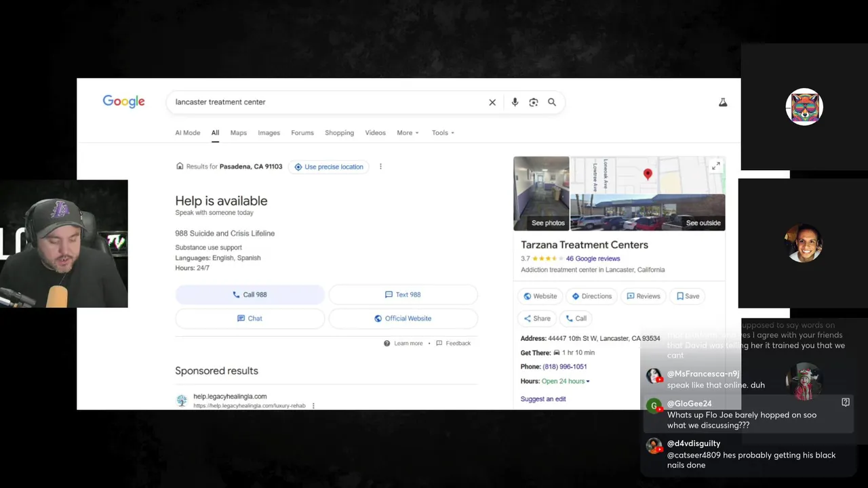Viewport: 868px width, 488px height.
Task: Open the Videos tab
Action: [375, 133]
